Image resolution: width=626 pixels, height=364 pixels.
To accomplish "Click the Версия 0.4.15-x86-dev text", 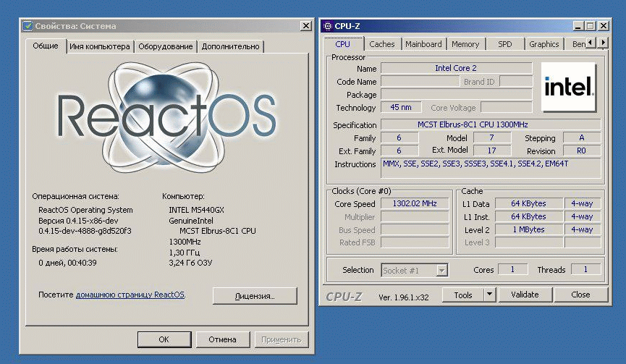I will coord(78,221).
